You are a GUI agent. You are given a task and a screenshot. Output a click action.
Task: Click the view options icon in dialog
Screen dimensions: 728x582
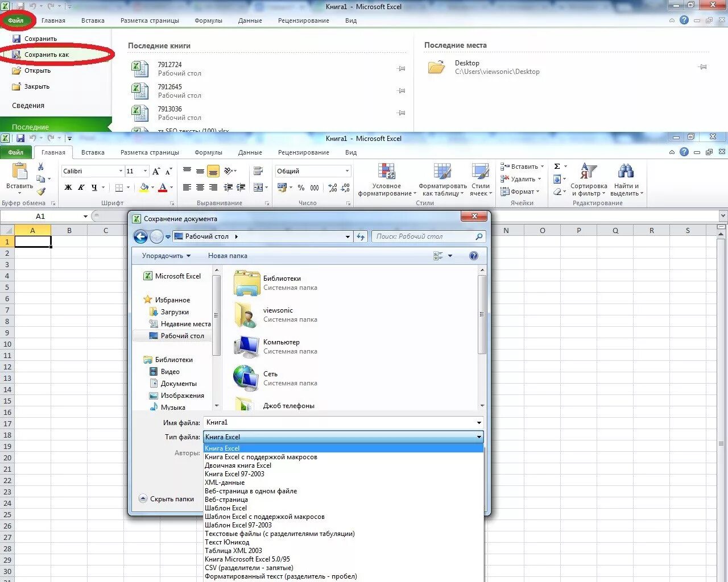(439, 256)
